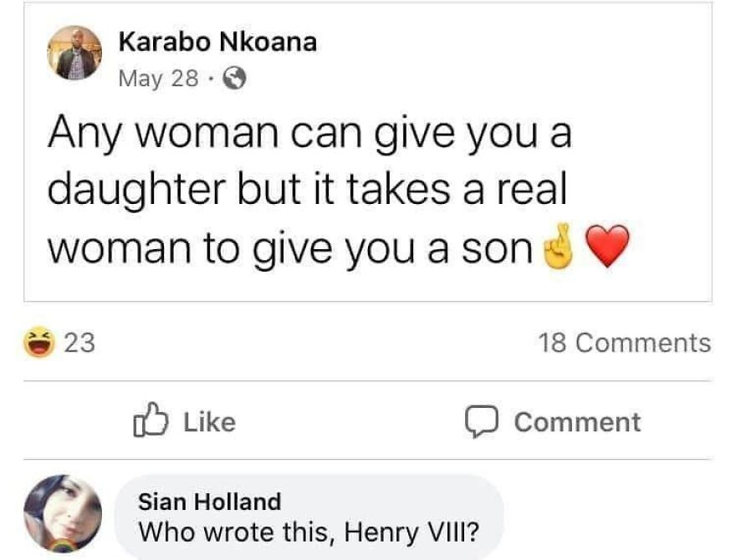The height and width of the screenshot is (560, 736).
Task: View the 18 Comments list
Action: tap(624, 343)
